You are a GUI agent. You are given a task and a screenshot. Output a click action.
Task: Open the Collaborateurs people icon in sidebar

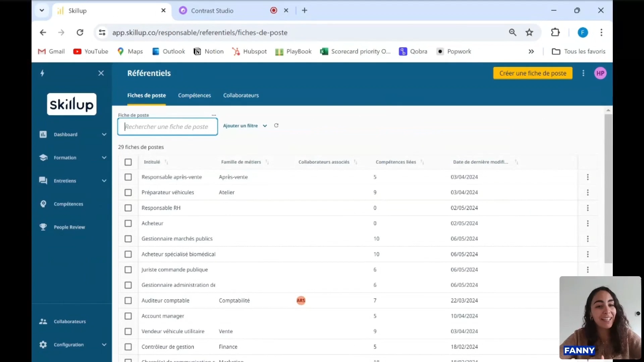coord(43,321)
